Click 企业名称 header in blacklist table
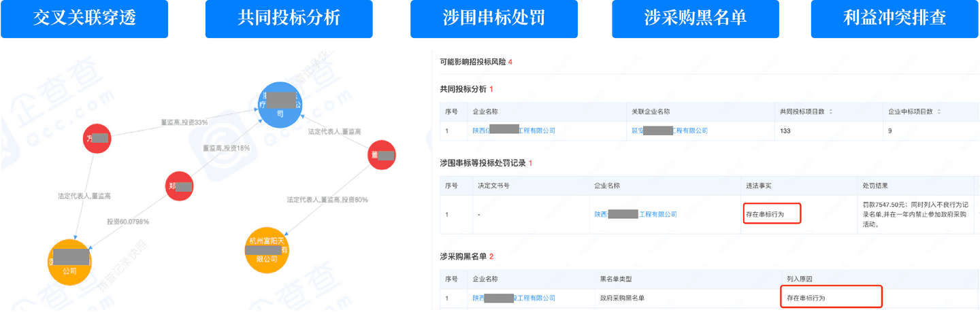 [485, 279]
